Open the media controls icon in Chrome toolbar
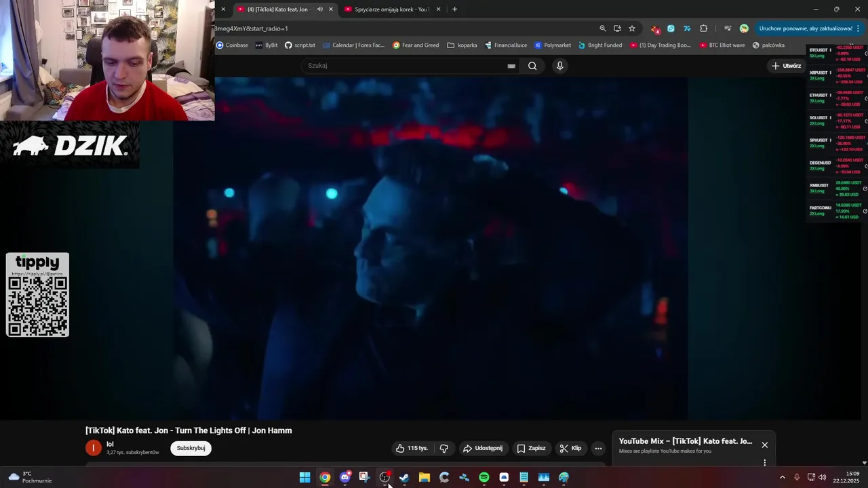This screenshot has width=868, height=488. coord(728,28)
